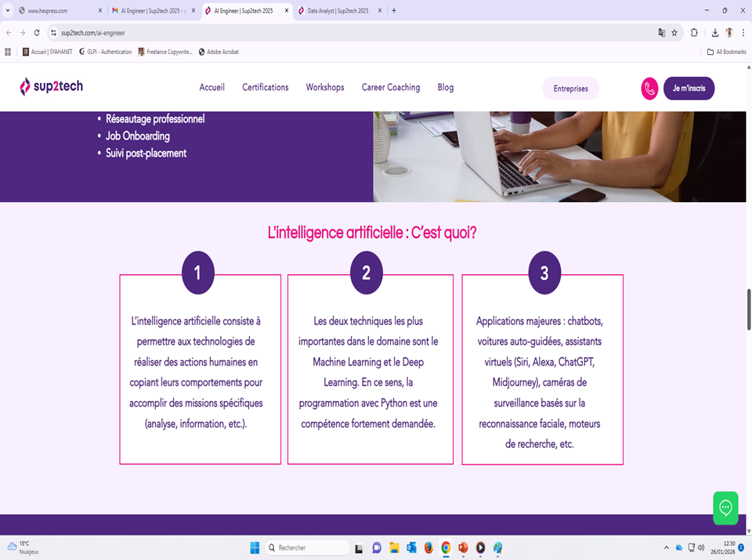Image resolution: width=752 pixels, height=560 pixels.
Task: Bookmark this page with the star icon
Action: pyautogui.click(x=674, y=33)
